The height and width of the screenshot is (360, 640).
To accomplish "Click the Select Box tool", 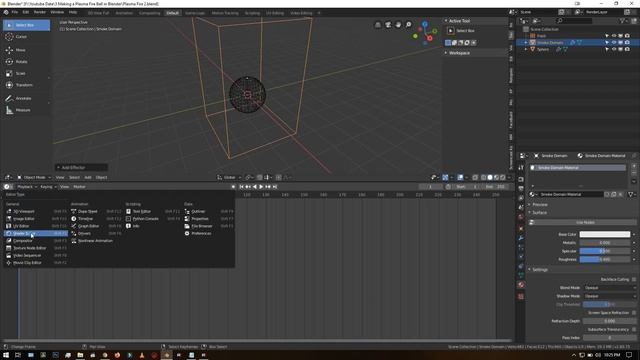I will tap(26, 25).
